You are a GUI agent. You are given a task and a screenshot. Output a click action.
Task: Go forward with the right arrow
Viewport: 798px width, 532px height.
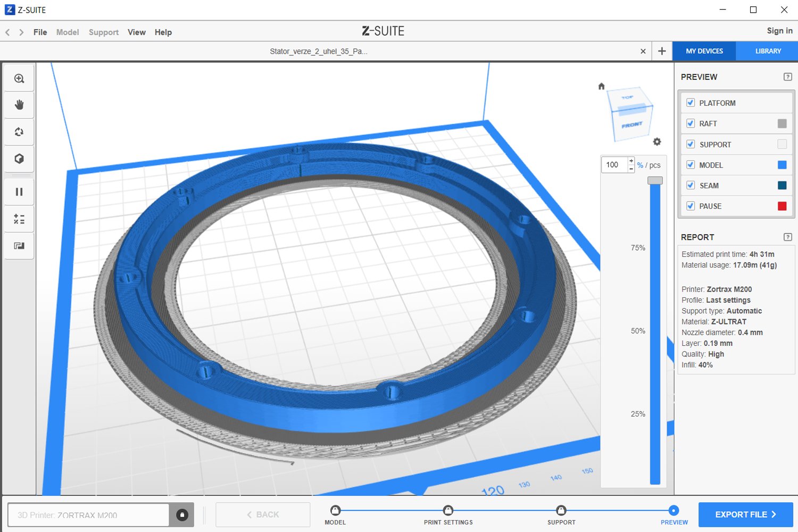coord(21,32)
